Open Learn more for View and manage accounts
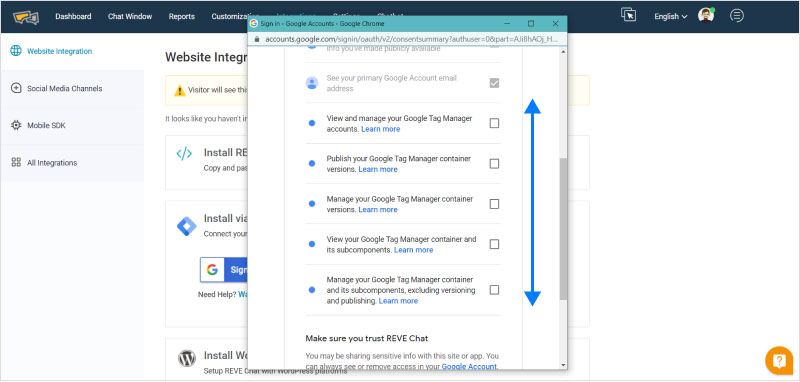The width and height of the screenshot is (800, 382). [x=381, y=129]
